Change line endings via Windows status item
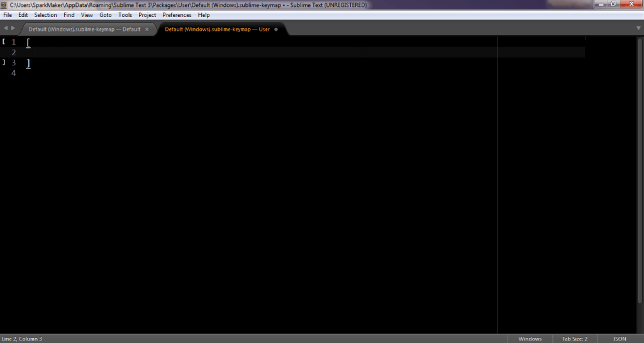This screenshot has width=644, height=343. [x=530, y=339]
